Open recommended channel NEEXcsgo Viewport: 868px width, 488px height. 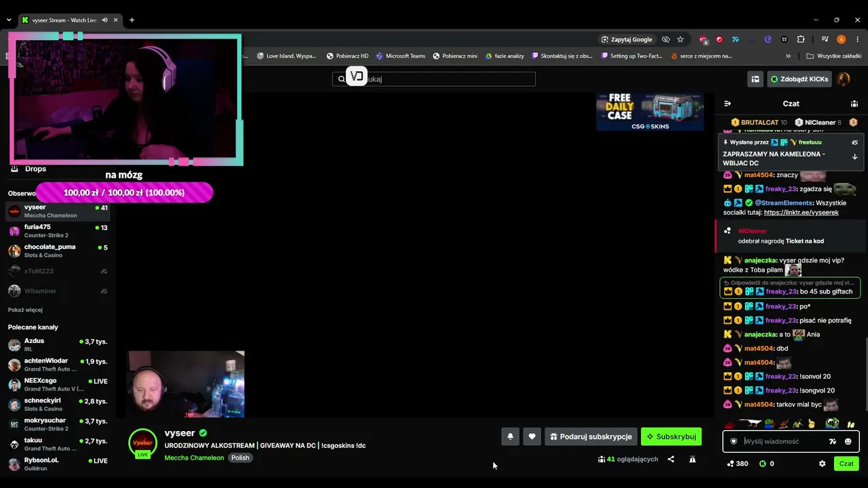tap(58, 384)
